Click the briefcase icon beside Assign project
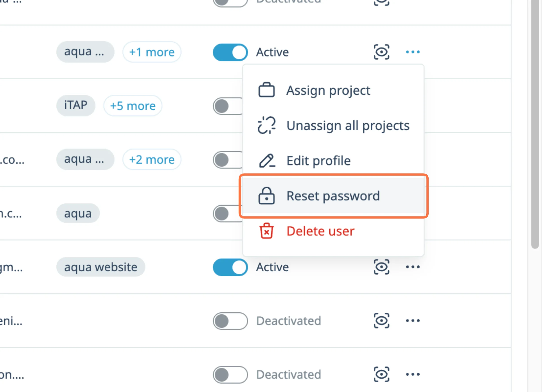This screenshot has height=392, width=542. [x=266, y=90]
